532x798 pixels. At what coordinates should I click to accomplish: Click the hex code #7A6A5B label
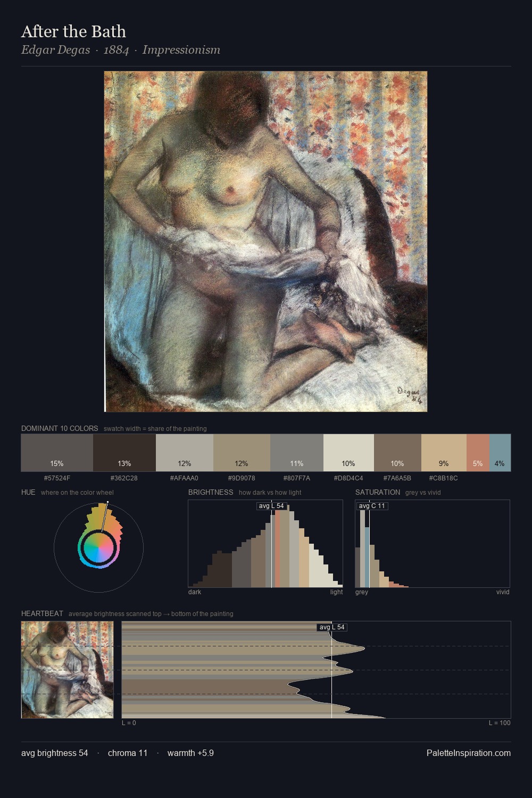(397, 478)
